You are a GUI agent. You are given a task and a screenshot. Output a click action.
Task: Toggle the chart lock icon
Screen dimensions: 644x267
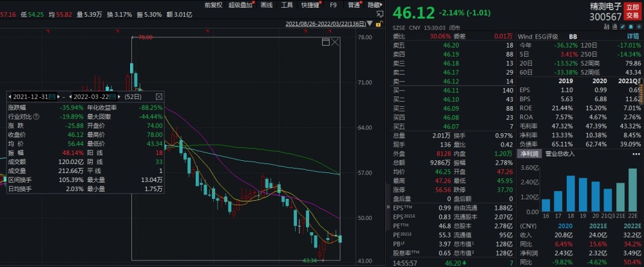coord(378,24)
